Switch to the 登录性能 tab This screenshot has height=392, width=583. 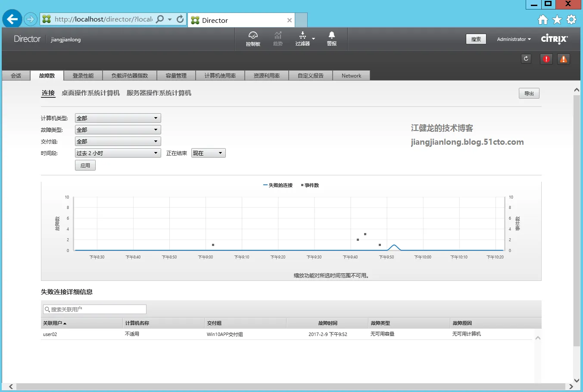[83, 75]
